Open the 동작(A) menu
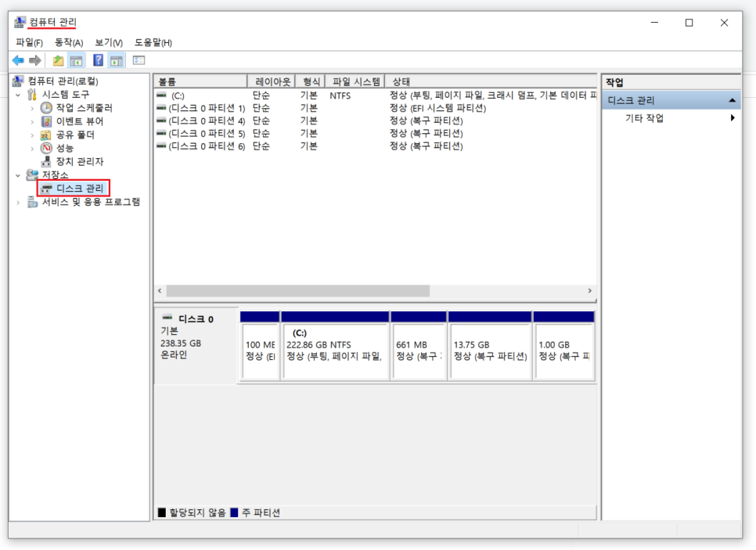The width and height of the screenshot is (756, 550). (68, 42)
